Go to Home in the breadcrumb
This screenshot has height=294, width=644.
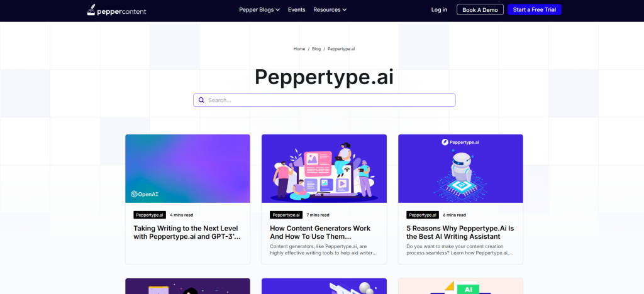[299, 49]
